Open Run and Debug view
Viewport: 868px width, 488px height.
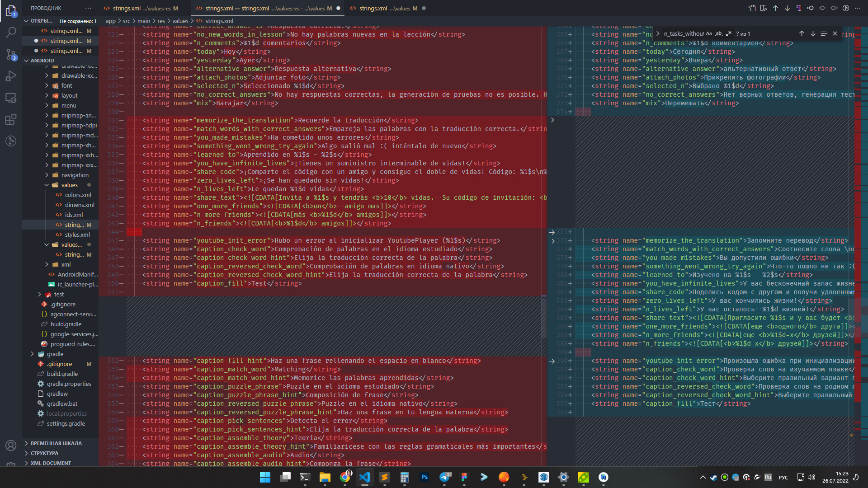click(11, 76)
